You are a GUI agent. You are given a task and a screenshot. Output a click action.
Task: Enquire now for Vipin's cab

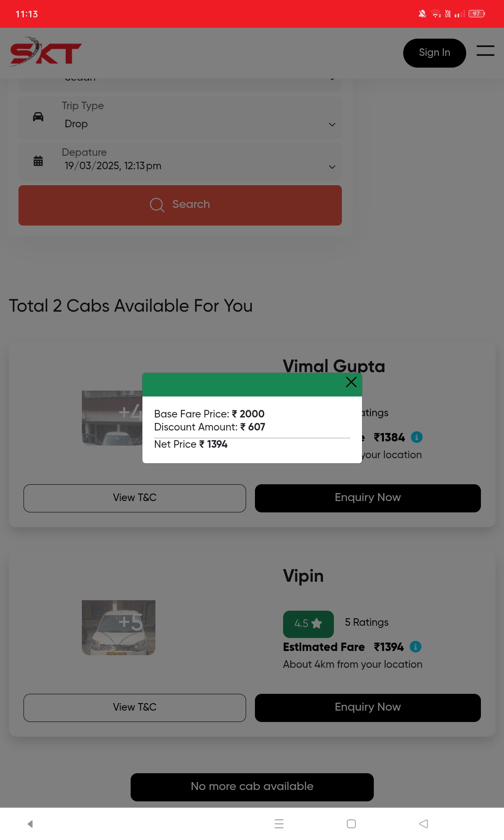point(367,708)
